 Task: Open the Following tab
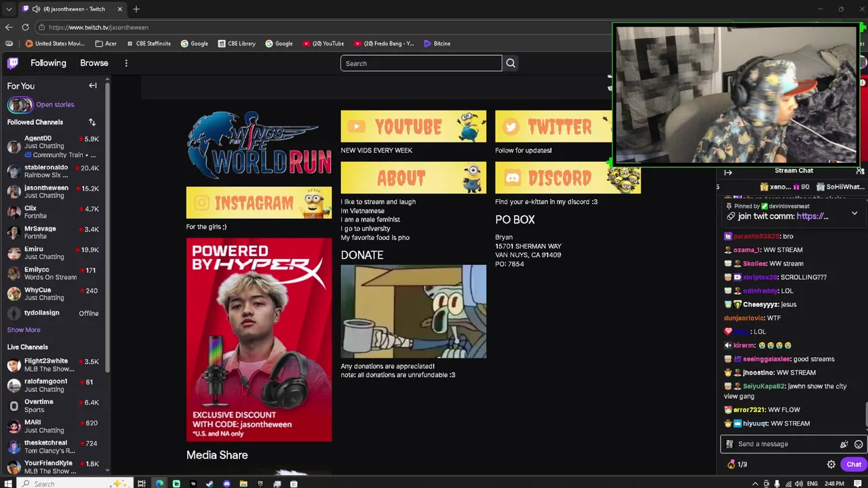(x=48, y=63)
